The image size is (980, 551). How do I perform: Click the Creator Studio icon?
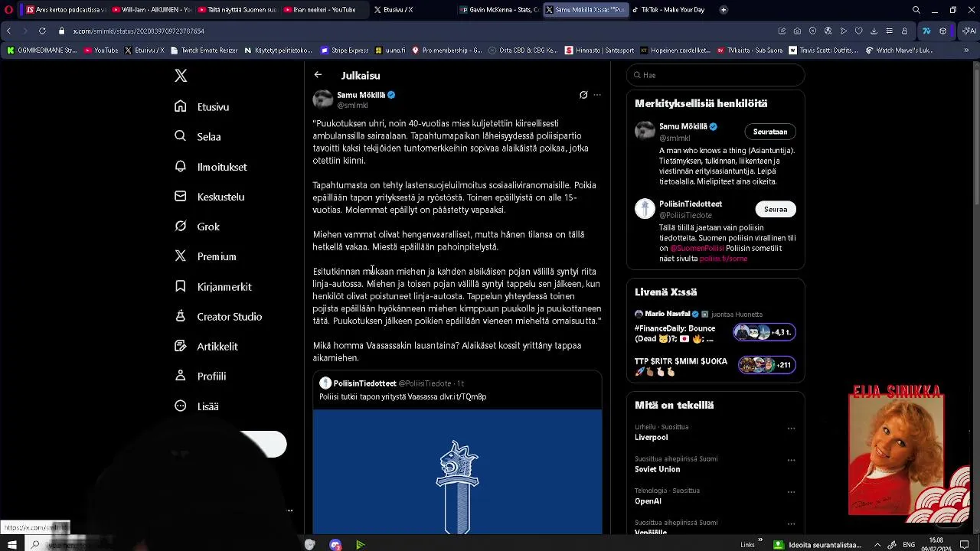pos(181,316)
